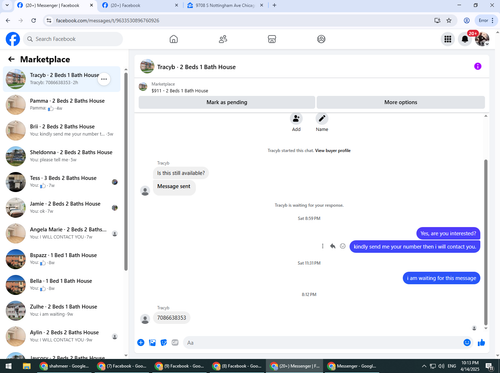Viewport: 500px width, 373px height.
Task: Open the Home feed icon
Action: pyautogui.click(x=174, y=39)
